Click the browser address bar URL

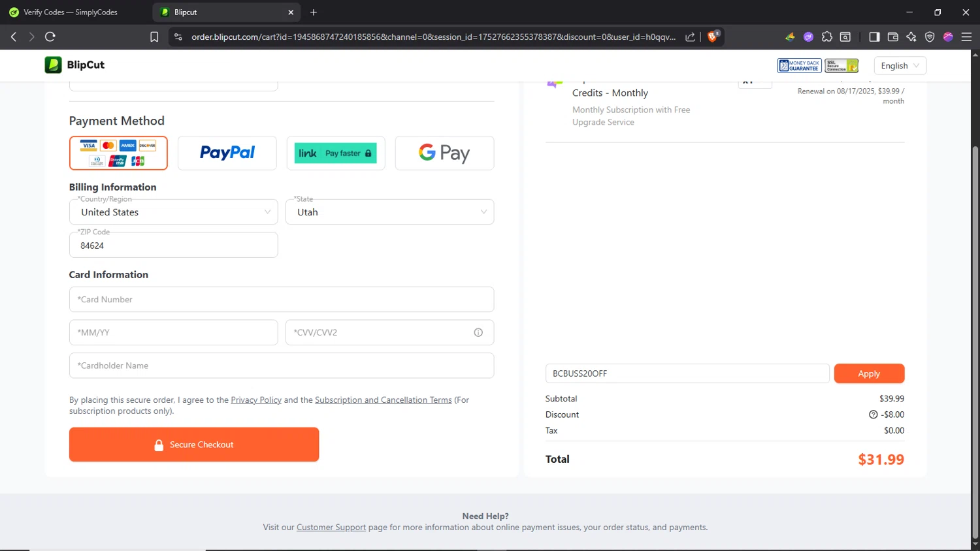tap(433, 37)
